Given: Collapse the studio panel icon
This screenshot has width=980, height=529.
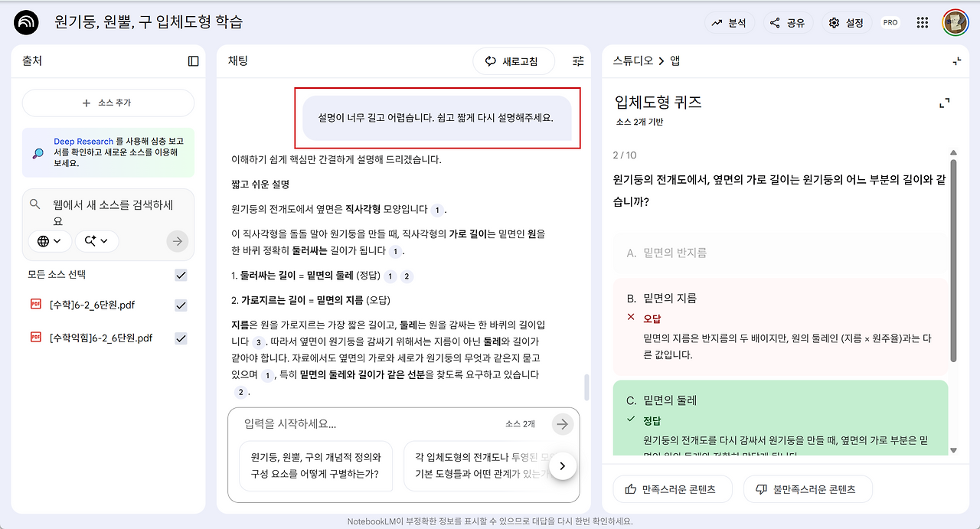Looking at the screenshot, I should [x=956, y=61].
